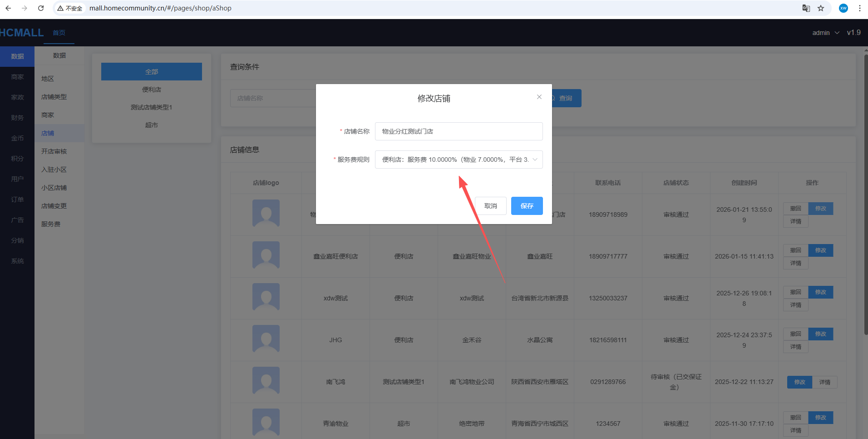This screenshot has width=868, height=439.
Task: Click the HCMALL logo
Action: (x=22, y=33)
